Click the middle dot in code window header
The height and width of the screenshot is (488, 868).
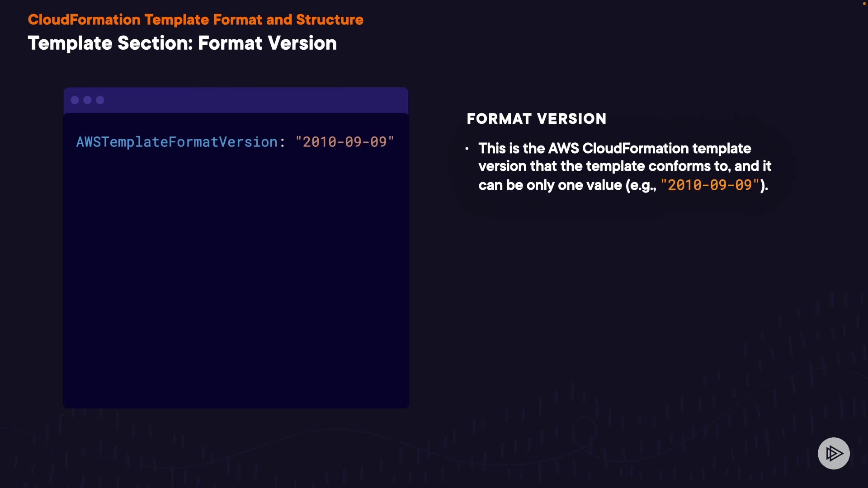[x=88, y=100]
